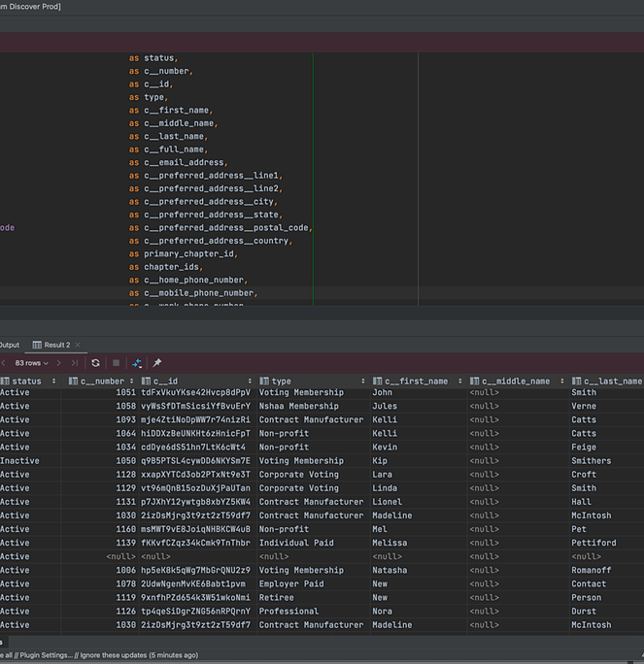Select last name cell Pettiford

pyautogui.click(x=593, y=543)
